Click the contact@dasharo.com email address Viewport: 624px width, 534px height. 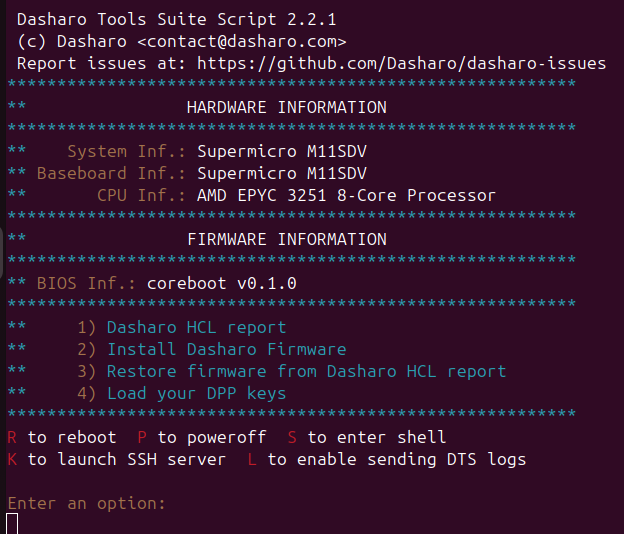[242, 41]
